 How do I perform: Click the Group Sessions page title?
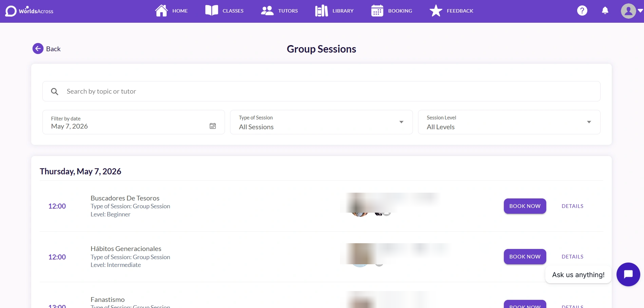click(x=321, y=49)
